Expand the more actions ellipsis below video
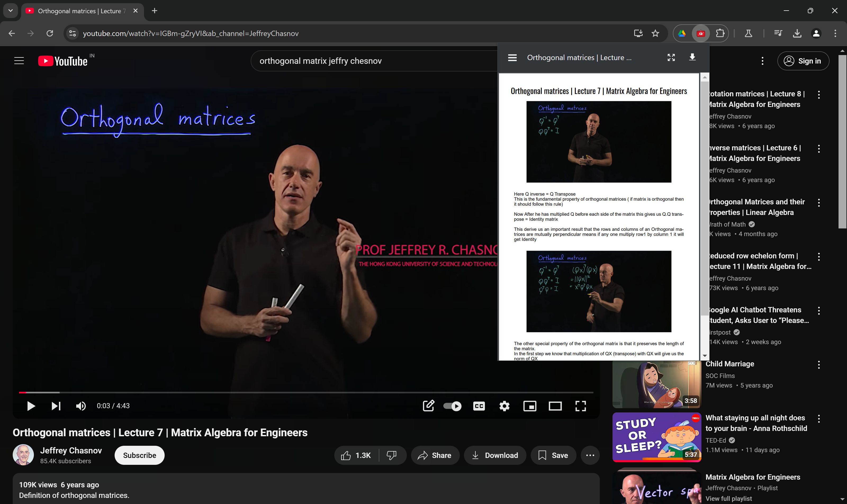The width and height of the screenshot is (847, 504). [590, 456]
